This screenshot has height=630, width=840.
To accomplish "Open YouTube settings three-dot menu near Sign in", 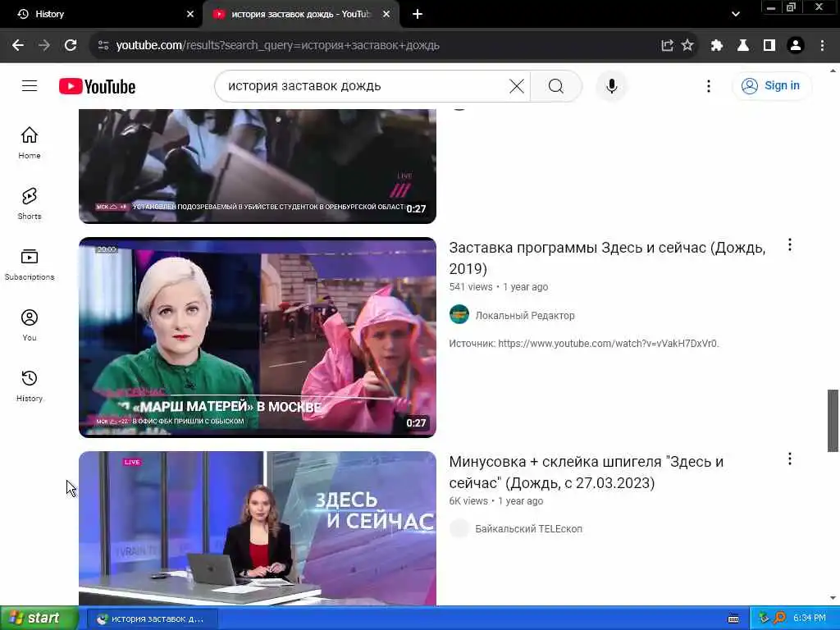I will pyautogui.click(x=708, y=85).
